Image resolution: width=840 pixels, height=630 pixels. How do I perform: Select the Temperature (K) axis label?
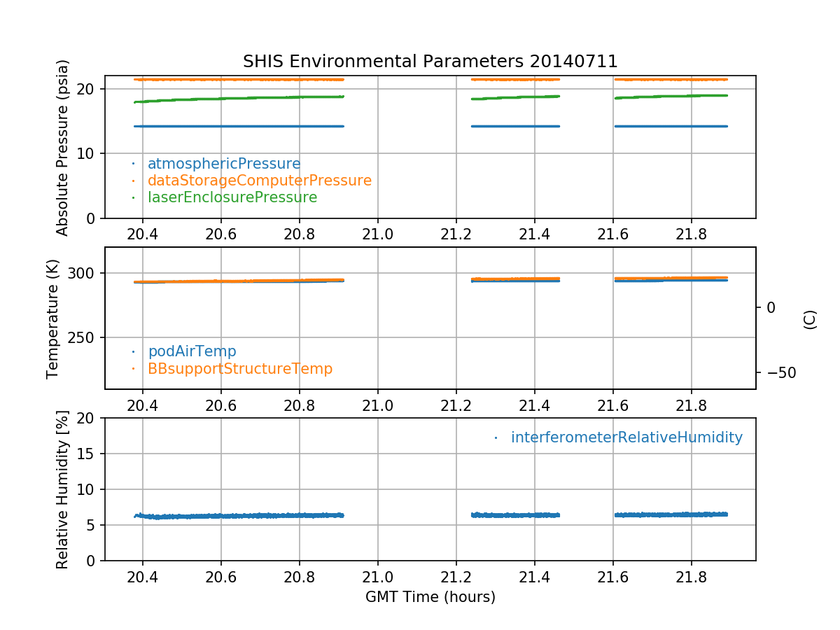coord(53,318)
